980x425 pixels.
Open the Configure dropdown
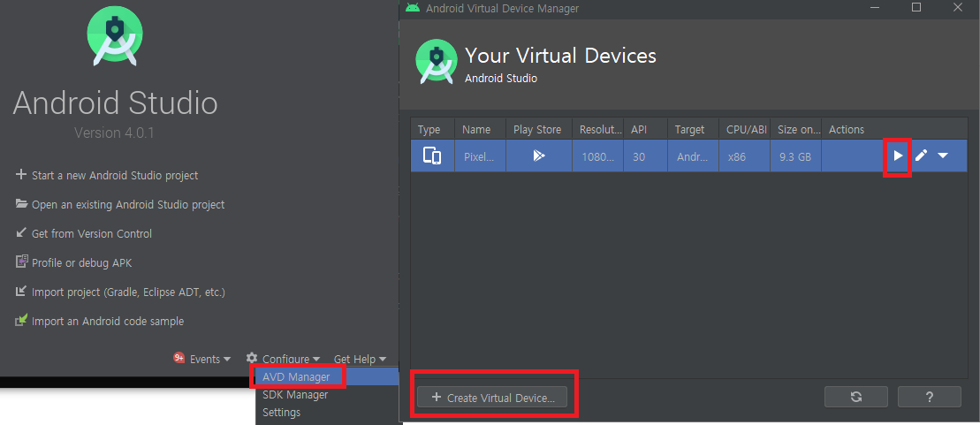pos(292,359)
